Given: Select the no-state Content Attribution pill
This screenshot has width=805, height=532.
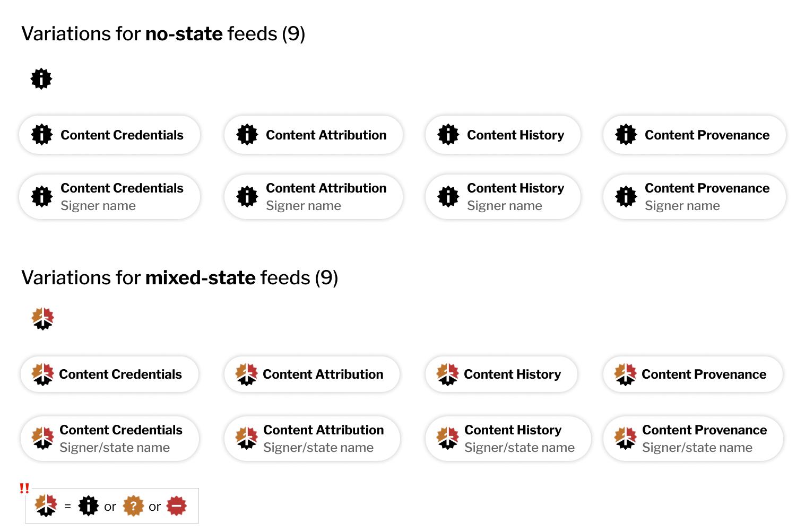Looking at the screenshot, I should pyautogui.click(x=314, y=135).
